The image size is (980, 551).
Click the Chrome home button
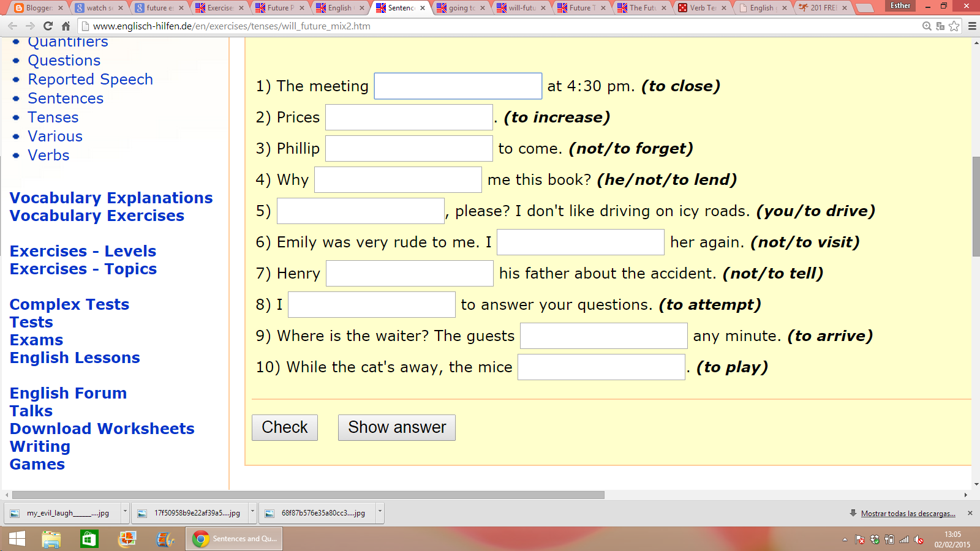click(x=66, y=26)
